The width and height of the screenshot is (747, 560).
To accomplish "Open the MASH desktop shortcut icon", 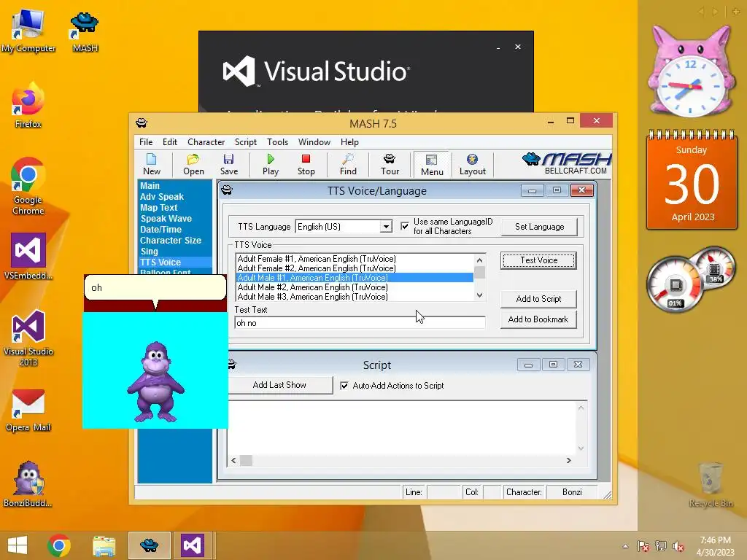I will pos(85,31).
